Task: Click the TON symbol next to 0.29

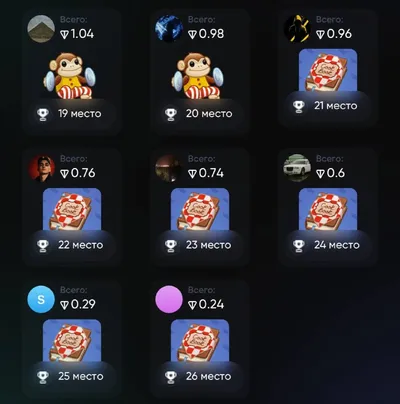Action: tap(64, 305)
